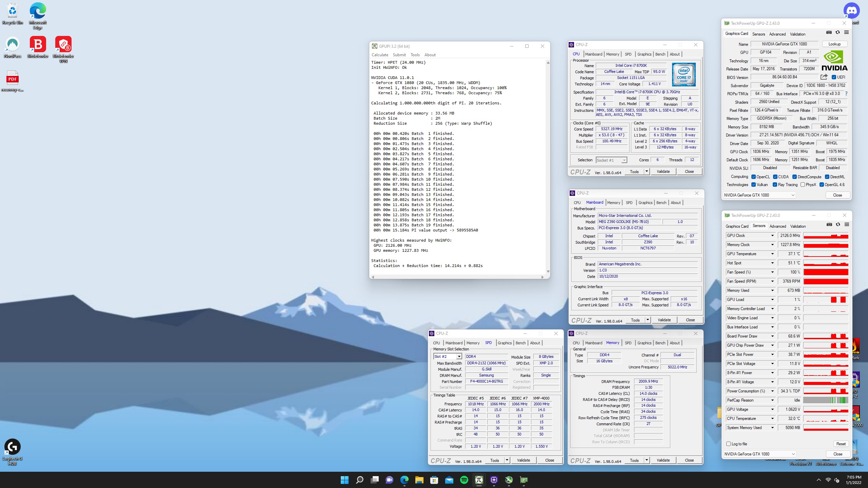Open Spotify from the taskbar
Viewport: 868px width, 488px height.
tap(464, 480)
